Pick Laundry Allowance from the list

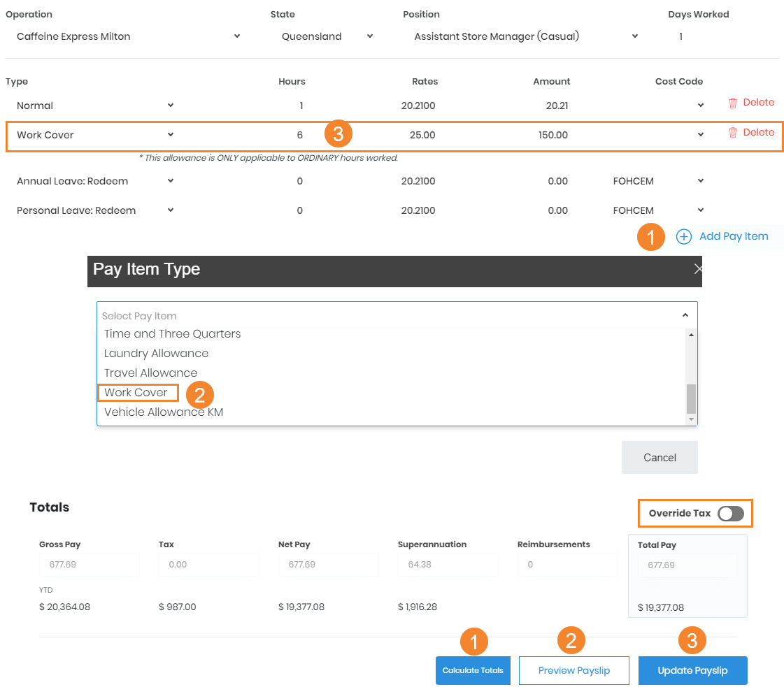[156, 354]
